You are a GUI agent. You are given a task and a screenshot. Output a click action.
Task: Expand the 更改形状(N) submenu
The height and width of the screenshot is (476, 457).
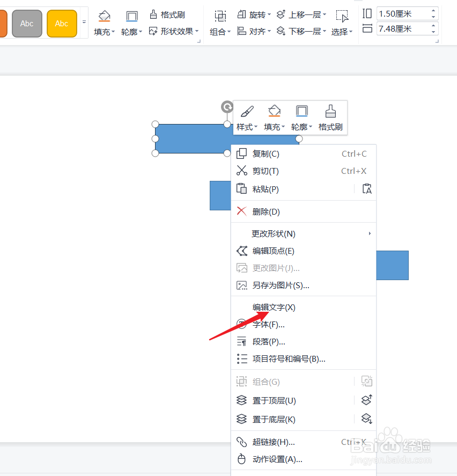point(304,233)
